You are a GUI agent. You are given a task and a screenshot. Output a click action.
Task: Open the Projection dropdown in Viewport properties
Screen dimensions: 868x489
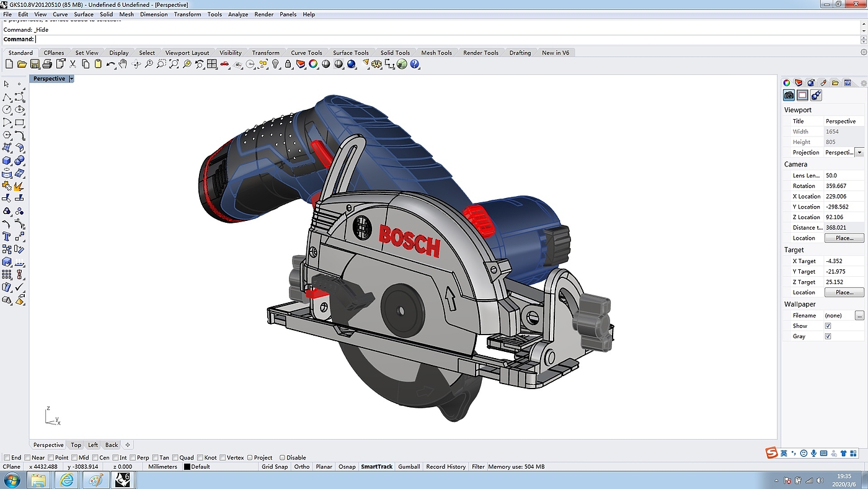point(859,152)
